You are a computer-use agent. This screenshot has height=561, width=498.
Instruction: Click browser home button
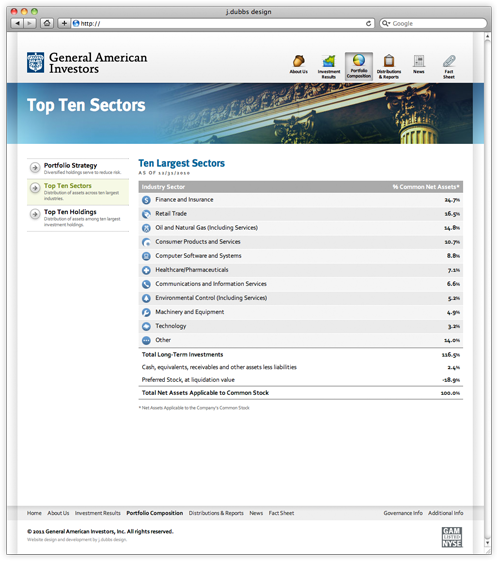tap(47, 24)
